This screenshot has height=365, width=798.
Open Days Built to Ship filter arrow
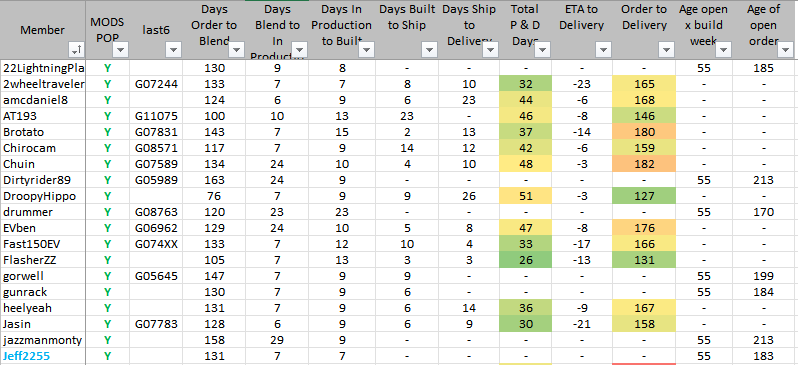tap(429, 50)
